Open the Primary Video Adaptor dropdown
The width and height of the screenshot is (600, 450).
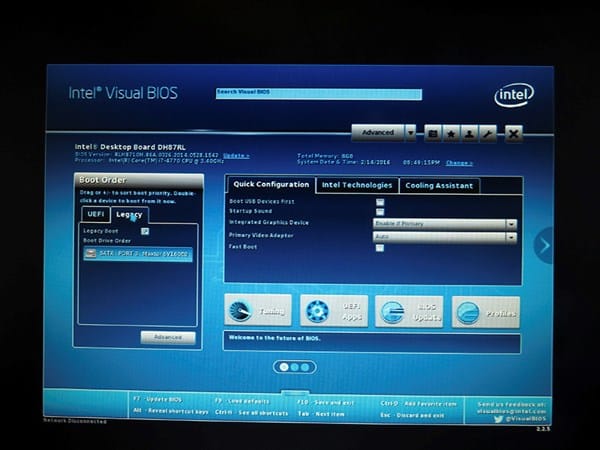tap(445, 237)
